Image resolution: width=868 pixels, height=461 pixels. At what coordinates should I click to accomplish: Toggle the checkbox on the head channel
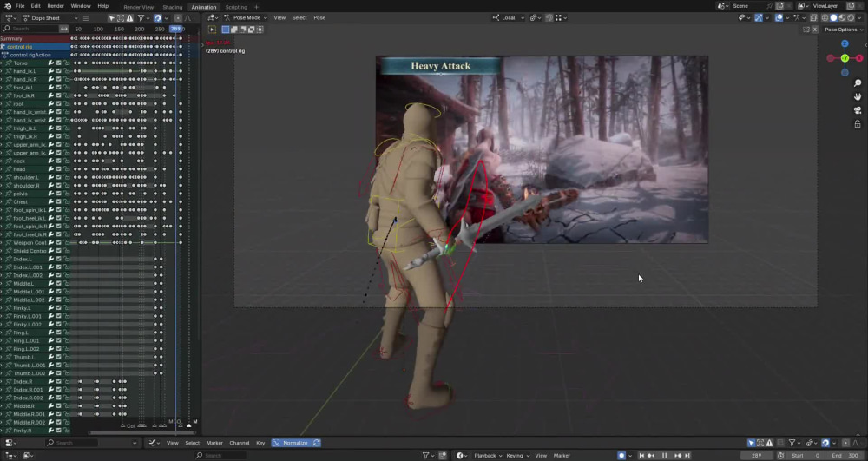pyautogui.click(x=59, y=168)
